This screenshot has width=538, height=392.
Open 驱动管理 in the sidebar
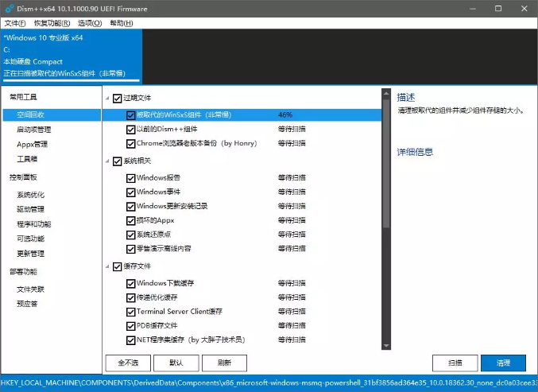30,209
